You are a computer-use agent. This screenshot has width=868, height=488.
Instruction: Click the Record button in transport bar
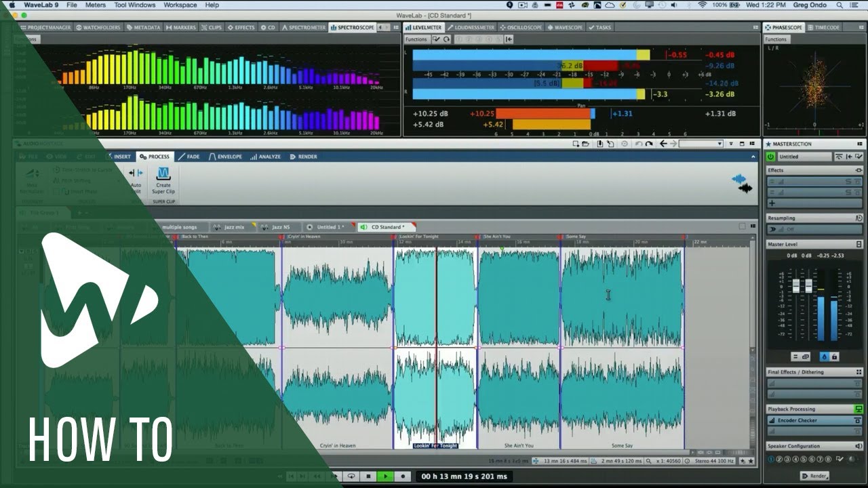click(403, 476)
